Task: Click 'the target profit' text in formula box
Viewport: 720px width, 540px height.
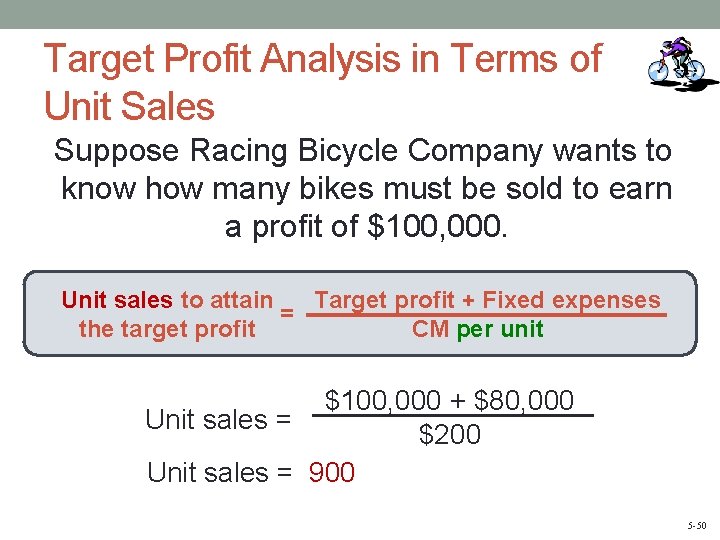Action: [167, 329]
